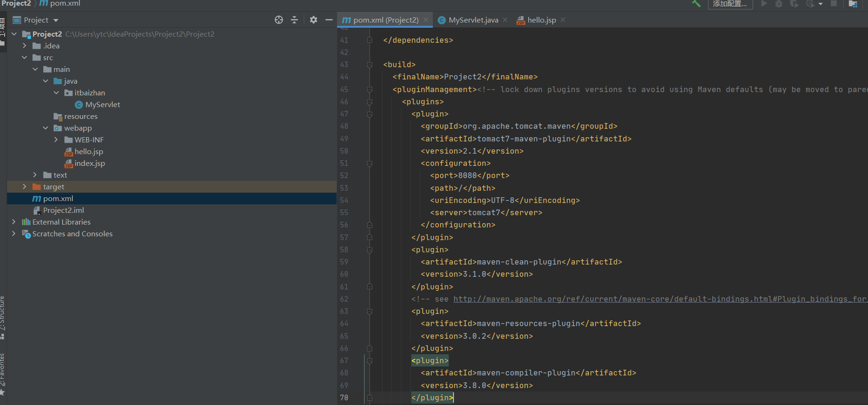Click the Debug bug icon in toolbar

pyautogui.click(x=779, y=3)
